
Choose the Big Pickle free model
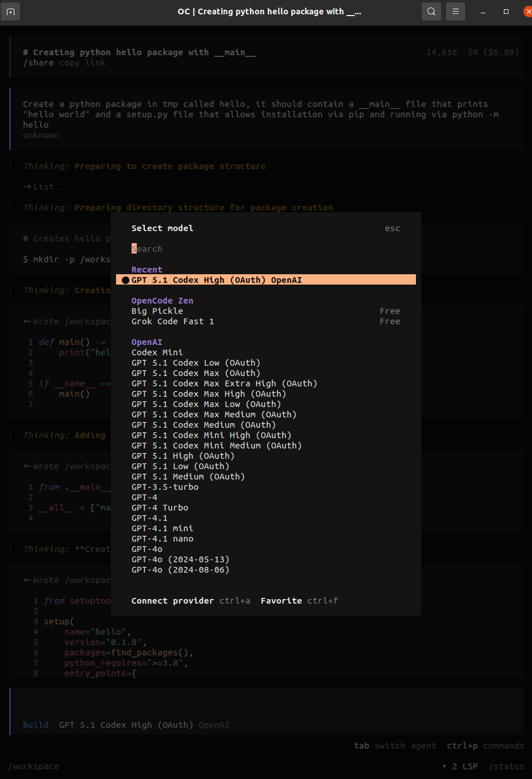[x=157, y=311]
